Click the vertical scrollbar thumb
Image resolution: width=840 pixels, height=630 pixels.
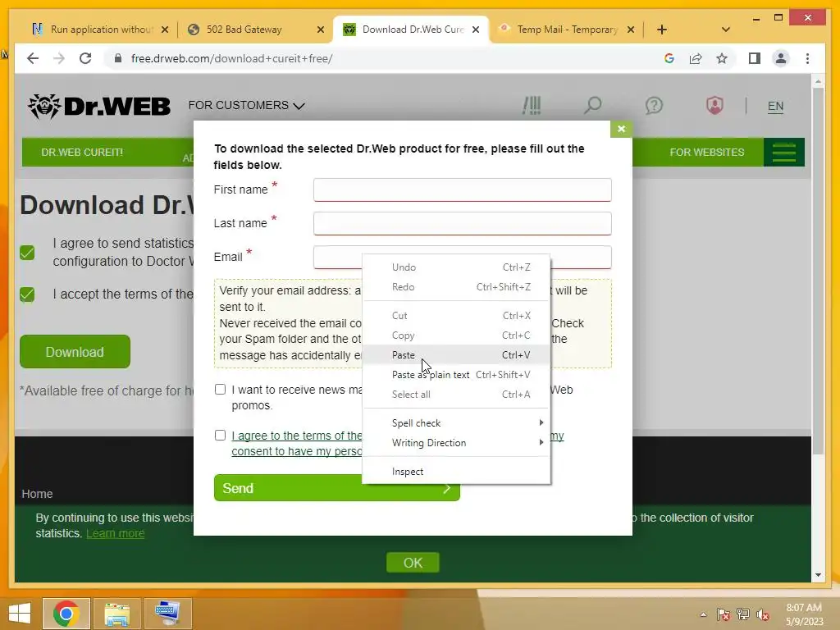[x=818, y=271]
